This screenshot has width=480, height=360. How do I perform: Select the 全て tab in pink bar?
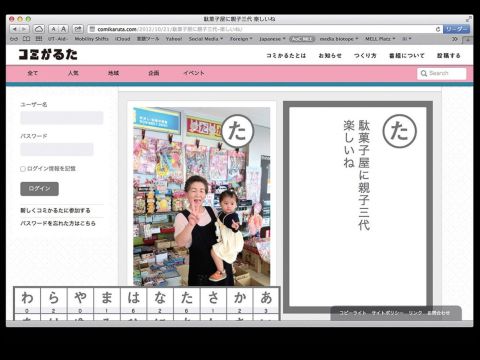(x=33, y=73)
